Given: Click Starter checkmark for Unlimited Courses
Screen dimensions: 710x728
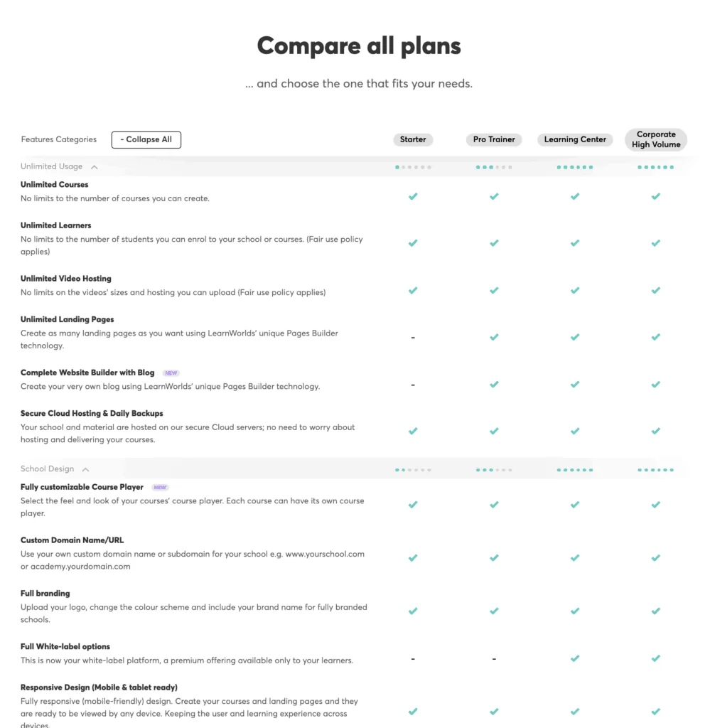Looking at the screenshot, I should click(x=412, y=196).
